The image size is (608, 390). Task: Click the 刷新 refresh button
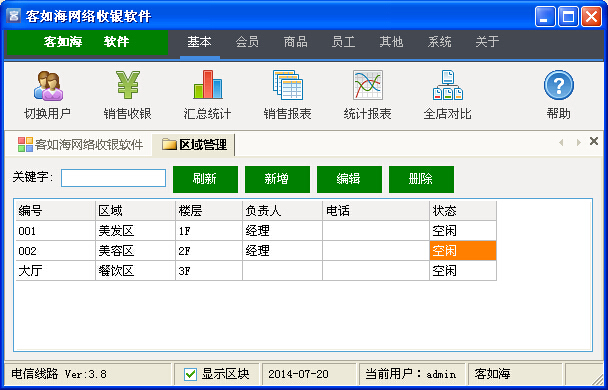click(205, 179)
